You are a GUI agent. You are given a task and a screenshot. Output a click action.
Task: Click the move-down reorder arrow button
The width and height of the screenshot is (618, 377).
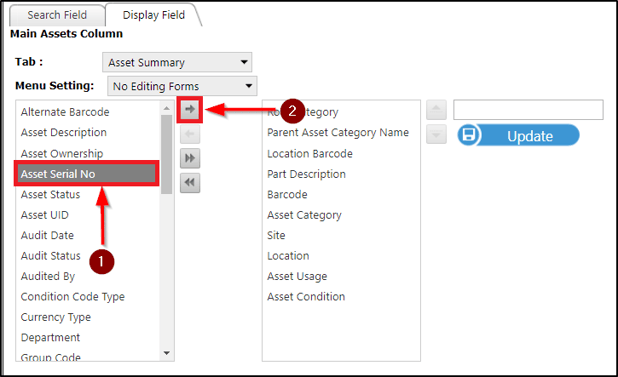point(436,134)
